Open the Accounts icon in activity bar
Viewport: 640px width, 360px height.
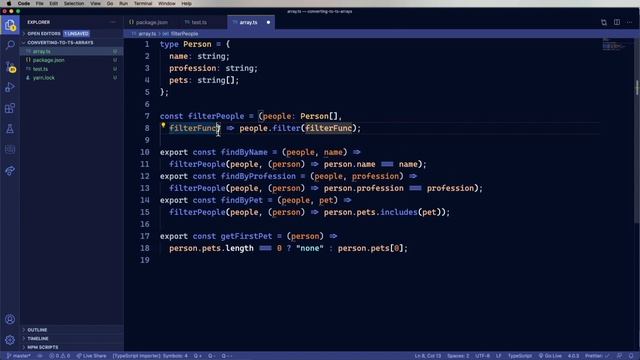click(10, 319)
